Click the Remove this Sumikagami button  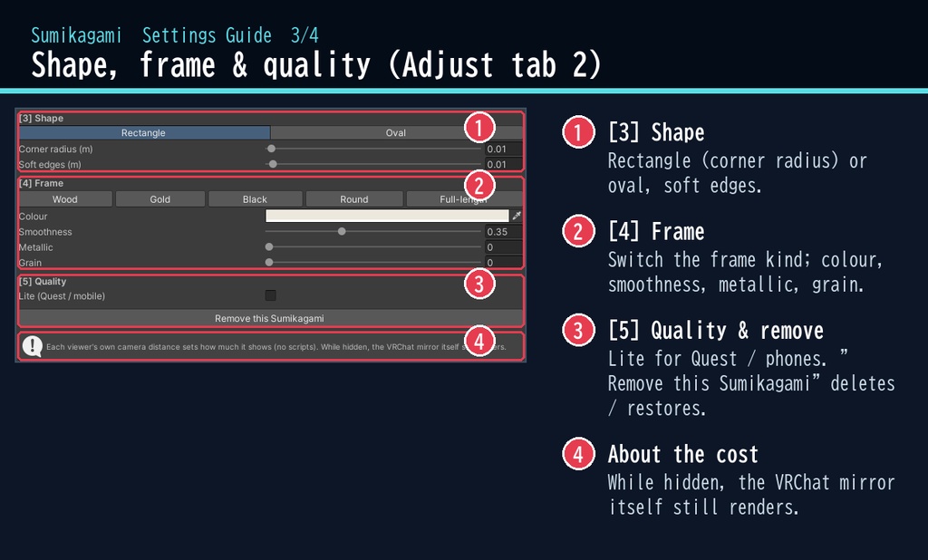point(270,318)
